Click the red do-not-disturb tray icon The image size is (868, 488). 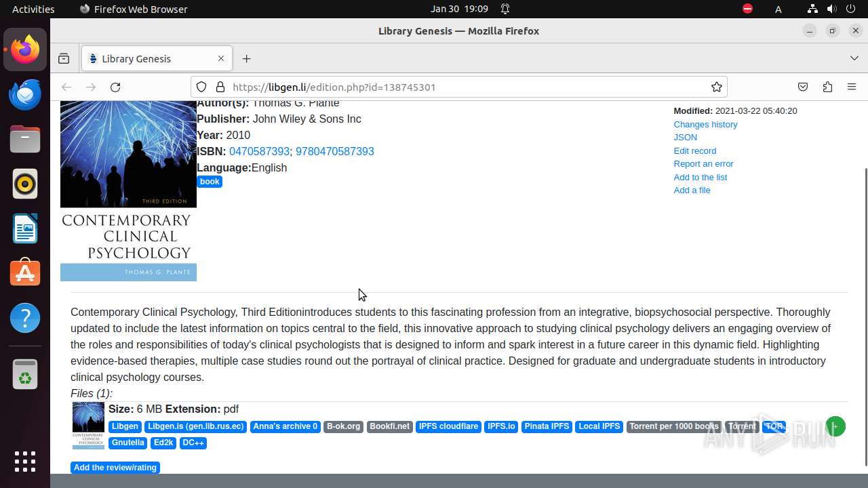(x=747, y=9)
